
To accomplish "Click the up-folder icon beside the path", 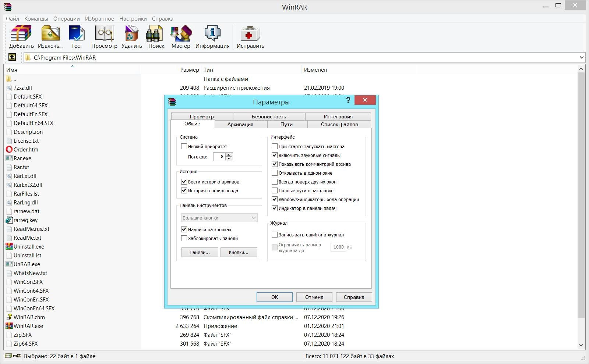I will point(12,57).
